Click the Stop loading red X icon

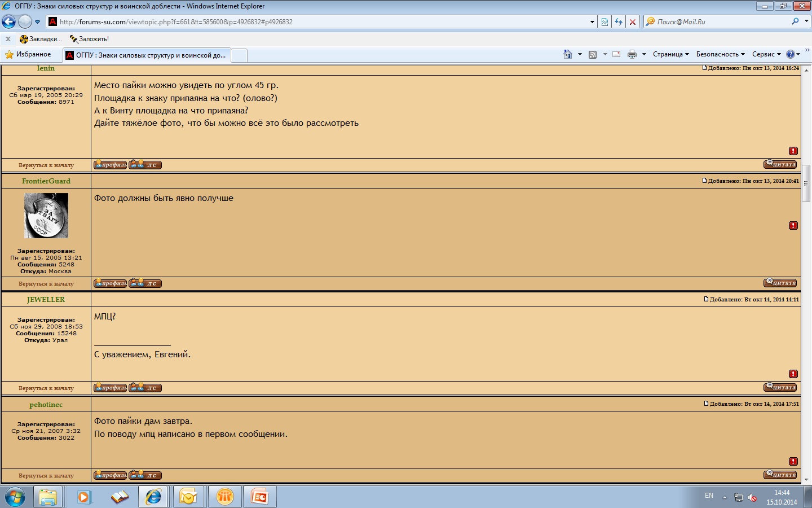point(633,22)
